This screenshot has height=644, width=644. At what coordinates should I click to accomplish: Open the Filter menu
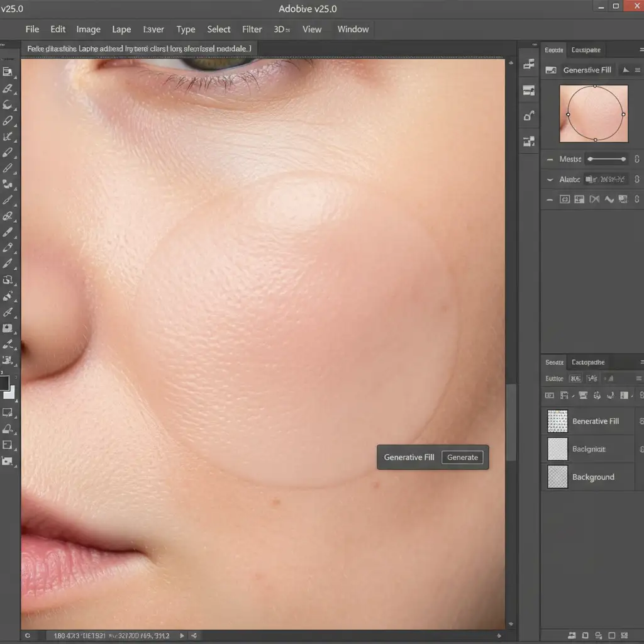(252, 30)
